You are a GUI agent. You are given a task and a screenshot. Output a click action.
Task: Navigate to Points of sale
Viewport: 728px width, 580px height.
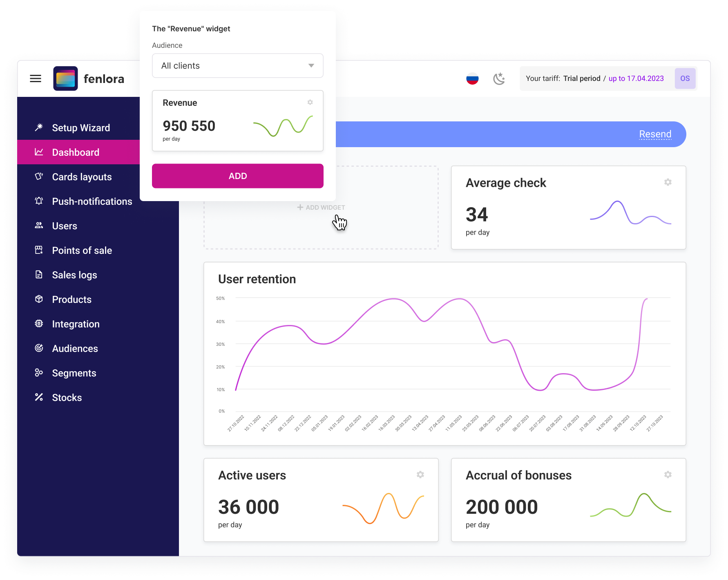(82, 251)
